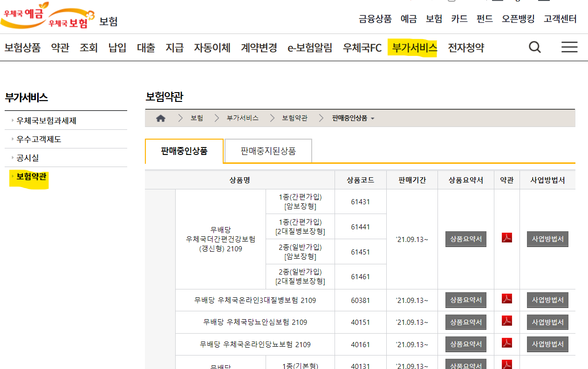Click the 보험약관 breadcrumb link

pos(294,118)
